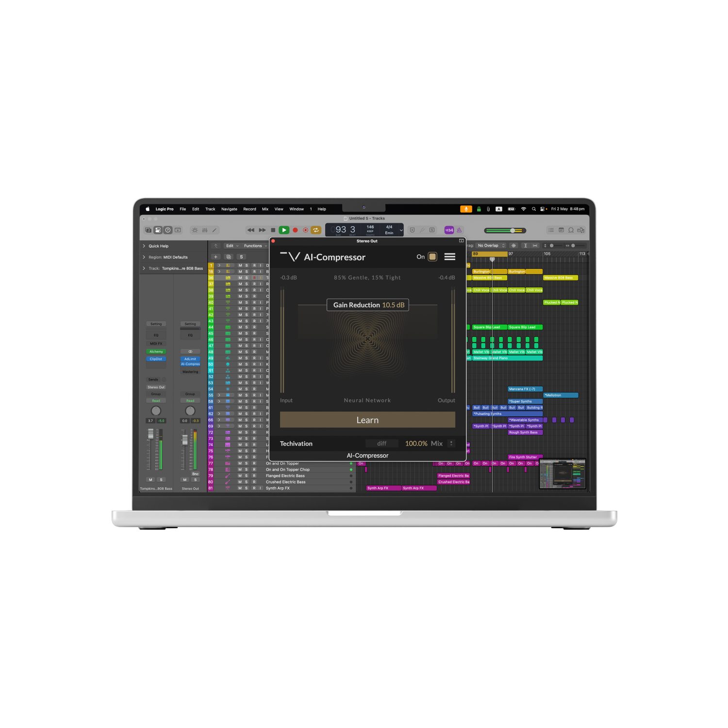Open the time signature dropdown chevron
The width and height of the screenshot is (728, 728).
401,230
